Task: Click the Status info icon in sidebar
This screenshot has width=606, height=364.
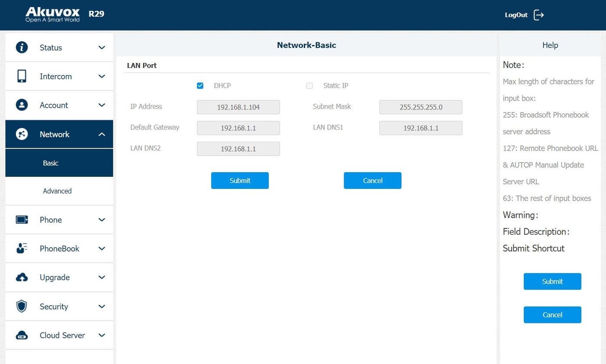Action: (22, 48)
